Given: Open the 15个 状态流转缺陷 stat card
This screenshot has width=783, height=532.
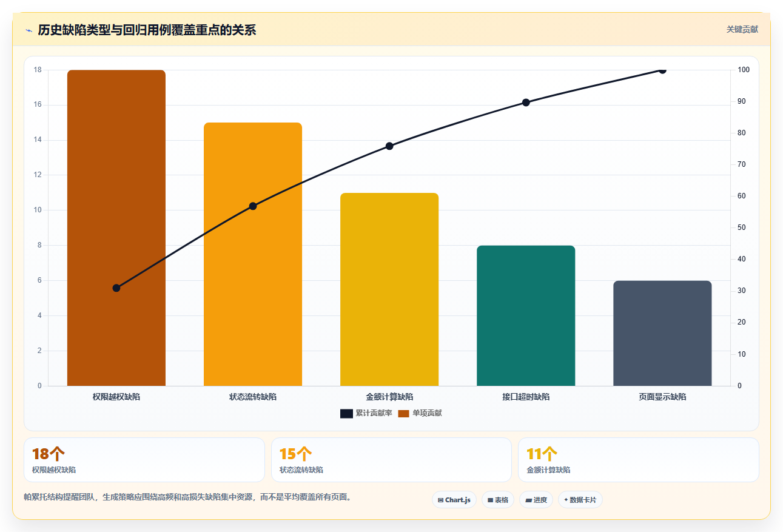Looking at the screenshot, I should (391, 460).
